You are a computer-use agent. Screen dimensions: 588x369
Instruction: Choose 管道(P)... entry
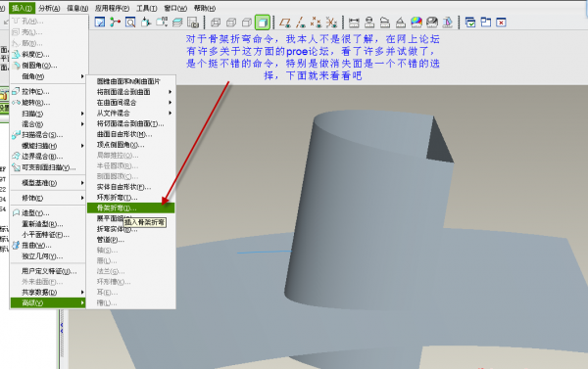pos(131,240)
